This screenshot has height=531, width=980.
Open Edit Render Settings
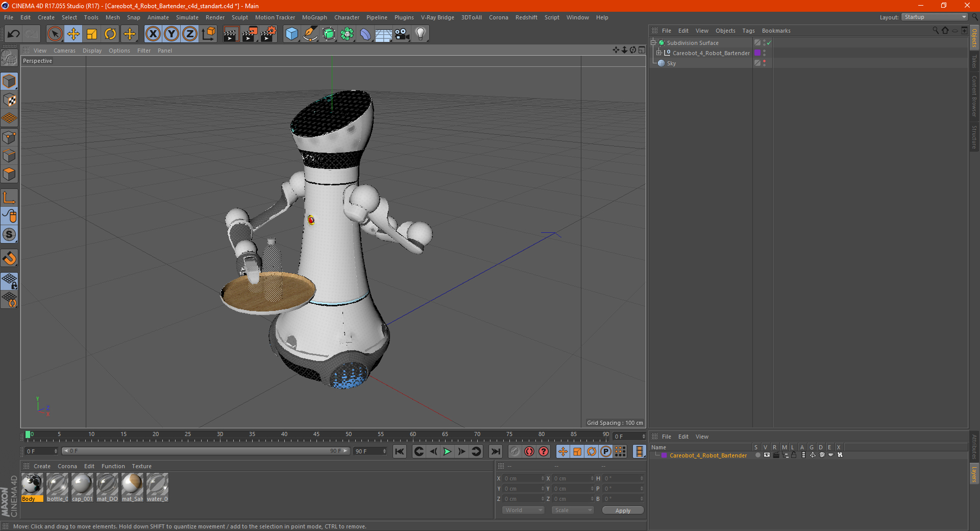click(x=268, y=34)
